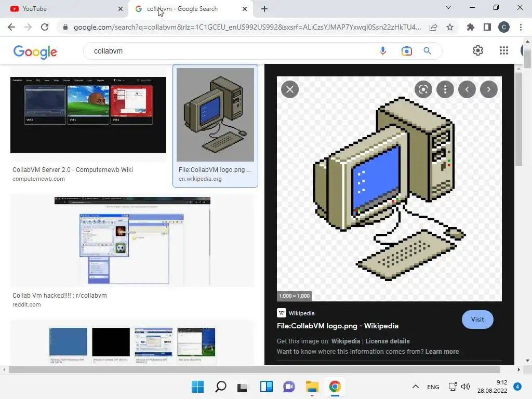532x399 pixels.
Task: Open the Chrome side panel
Action: pyautogui.click(x=487, y=27)
